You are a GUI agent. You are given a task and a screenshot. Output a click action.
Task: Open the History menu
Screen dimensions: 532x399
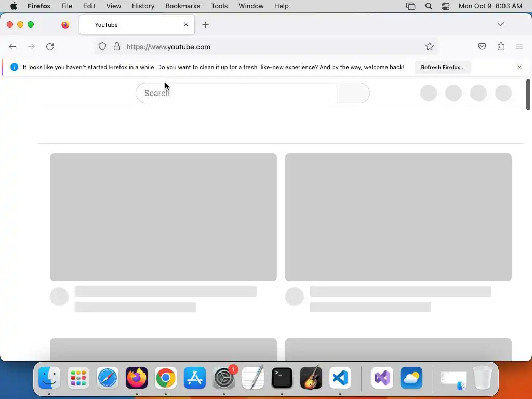pyautogui.click(x=143, y=6)
